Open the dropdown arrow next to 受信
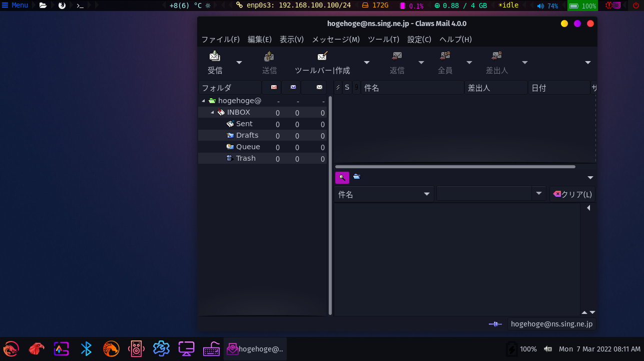This screenshot has width=644, height=361. [x=239, y=63]
